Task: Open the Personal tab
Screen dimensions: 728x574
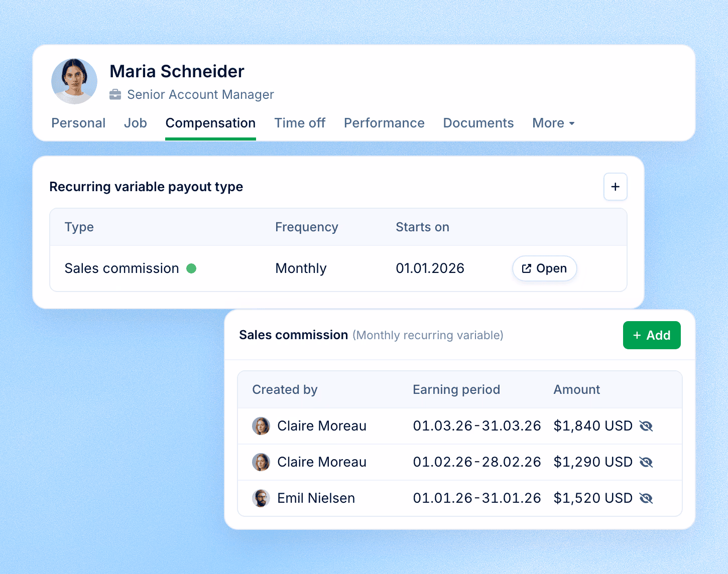Action: tap(78, 123)
